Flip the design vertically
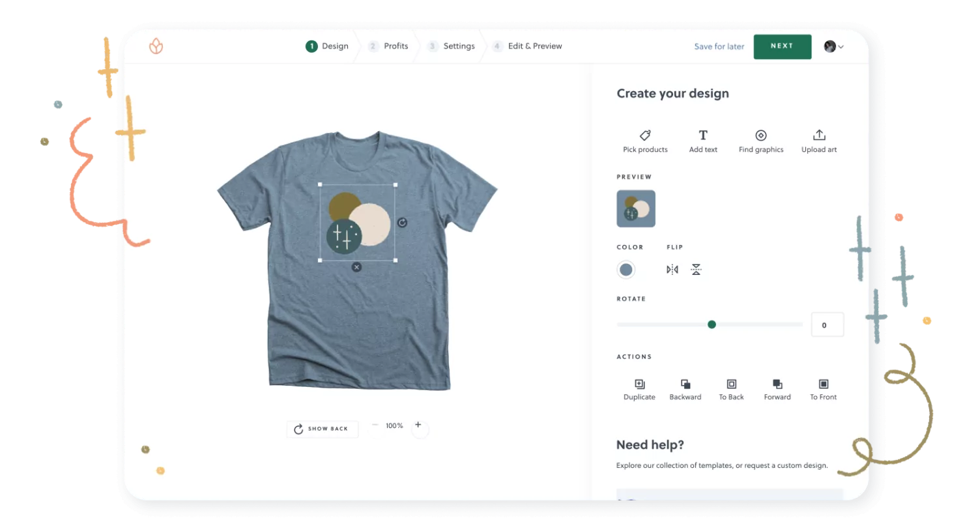Image resolution: width=980 pixels, height=529 pixels. click(696, 270)
